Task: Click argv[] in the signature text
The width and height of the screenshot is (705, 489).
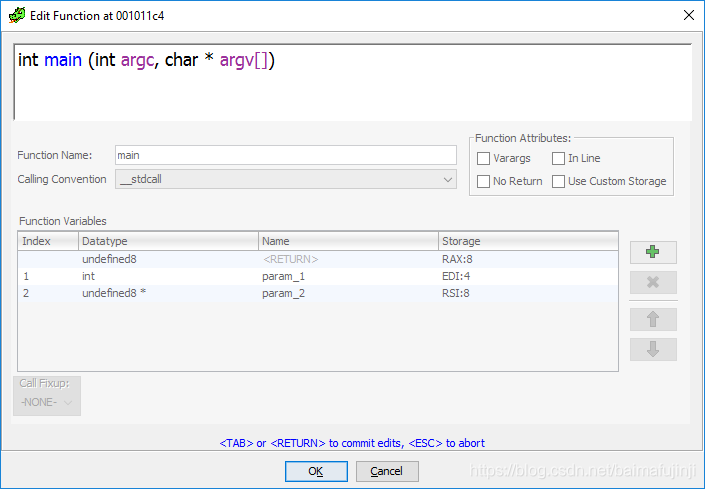Action: tap(244, 60)
